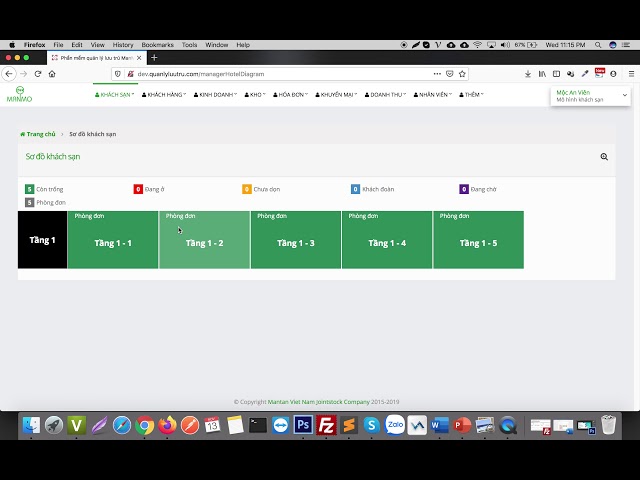Open the KINH DOANH dropdown
The height and width of the screenshot is (480, 640).
[217, 95]
